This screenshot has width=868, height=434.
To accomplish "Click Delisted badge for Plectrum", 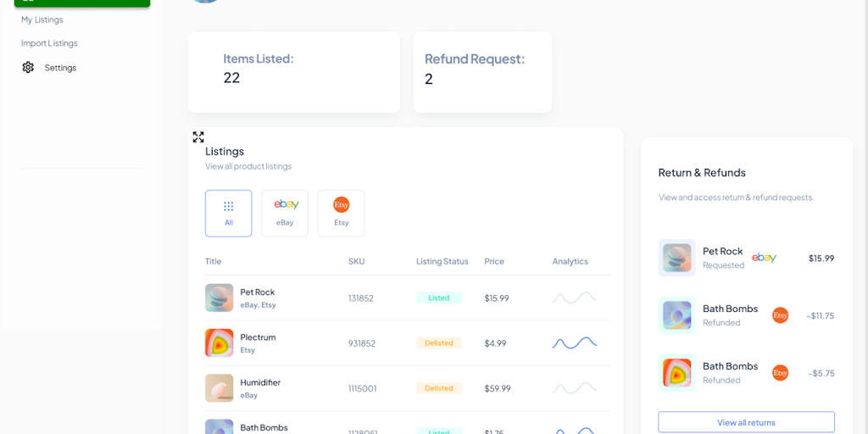I will coord(439,343).
